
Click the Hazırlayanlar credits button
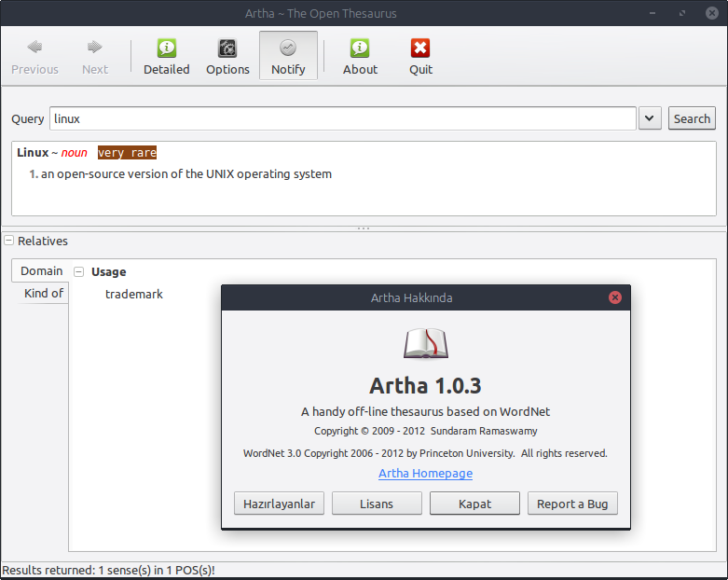[279, 504]
